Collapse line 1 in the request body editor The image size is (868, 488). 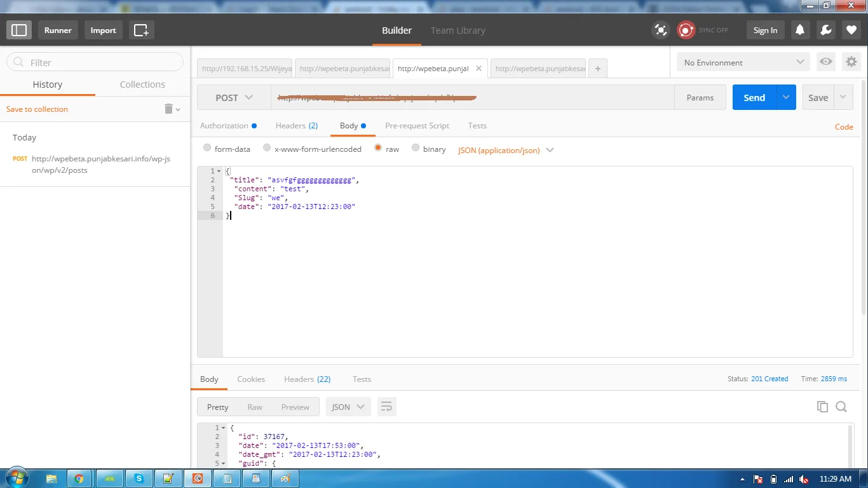point(219,171)
